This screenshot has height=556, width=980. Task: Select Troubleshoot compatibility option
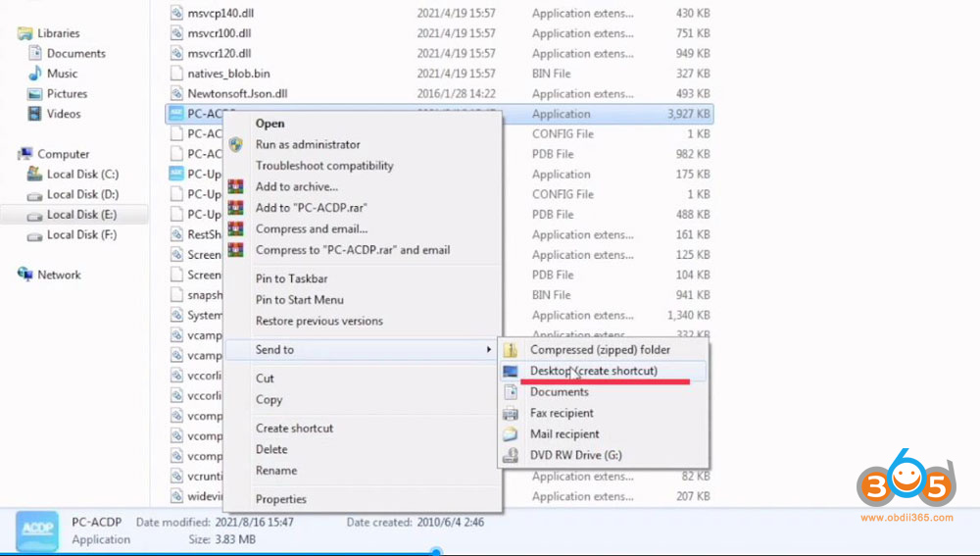pos(324,166)
